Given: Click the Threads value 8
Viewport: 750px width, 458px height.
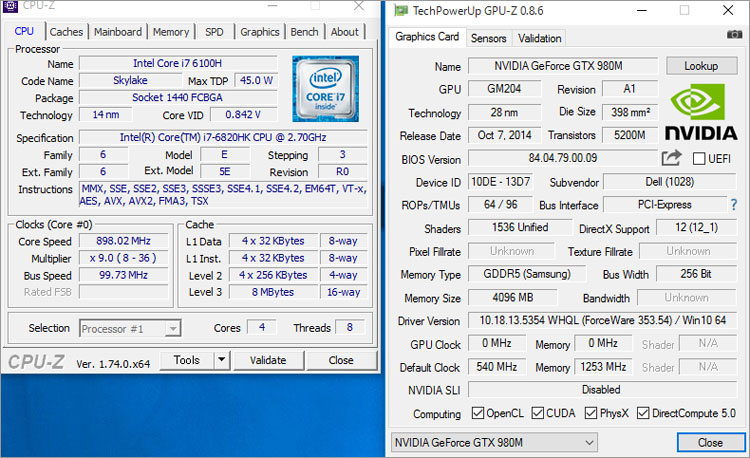Looking at the screenshot, I should [x=350, y=327].
